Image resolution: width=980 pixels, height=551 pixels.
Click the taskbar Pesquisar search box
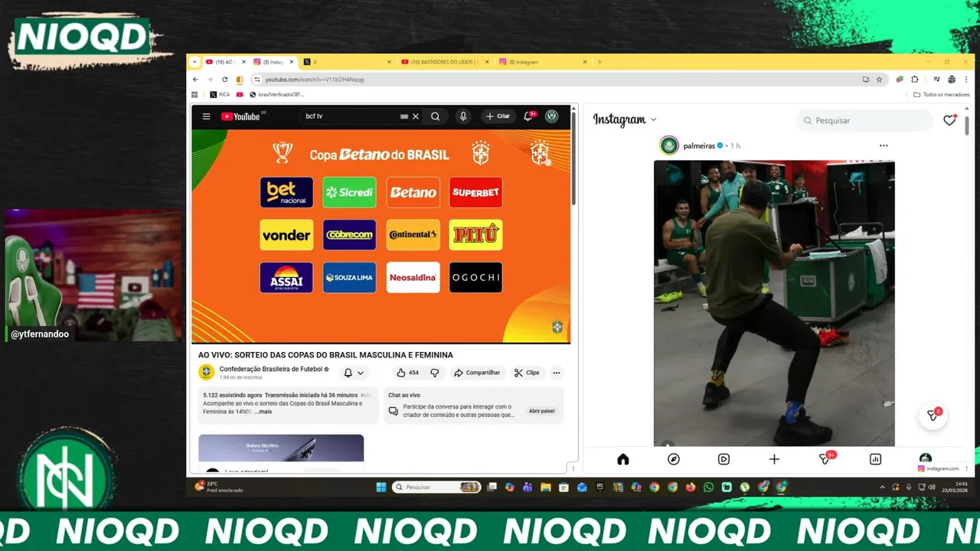click(436, 487)
